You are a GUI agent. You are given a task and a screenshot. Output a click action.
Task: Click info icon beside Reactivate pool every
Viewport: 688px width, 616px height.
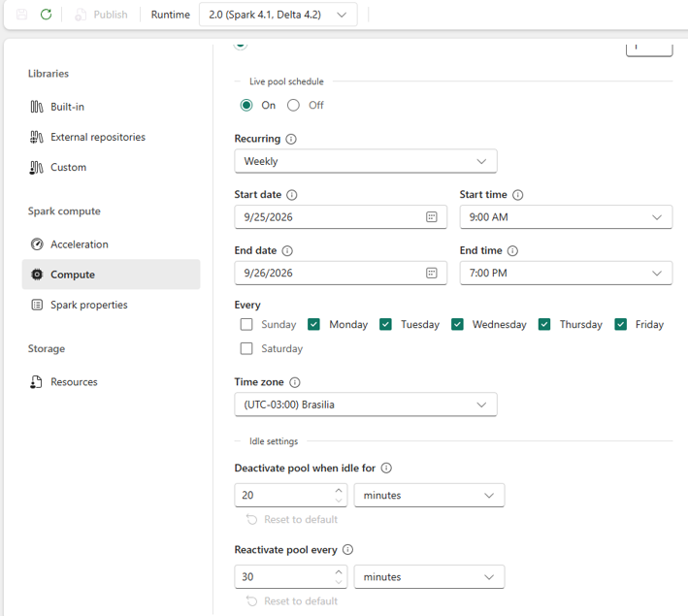pos(347,550)
